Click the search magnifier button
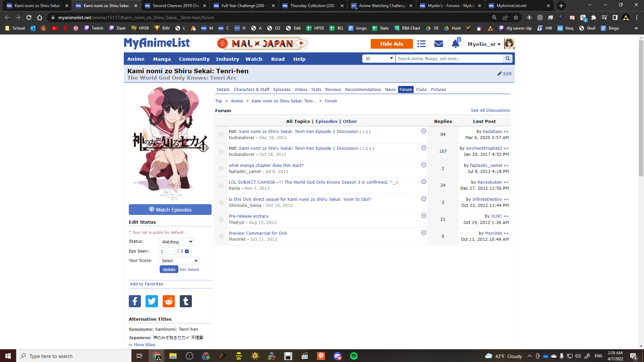 [508, 59]
